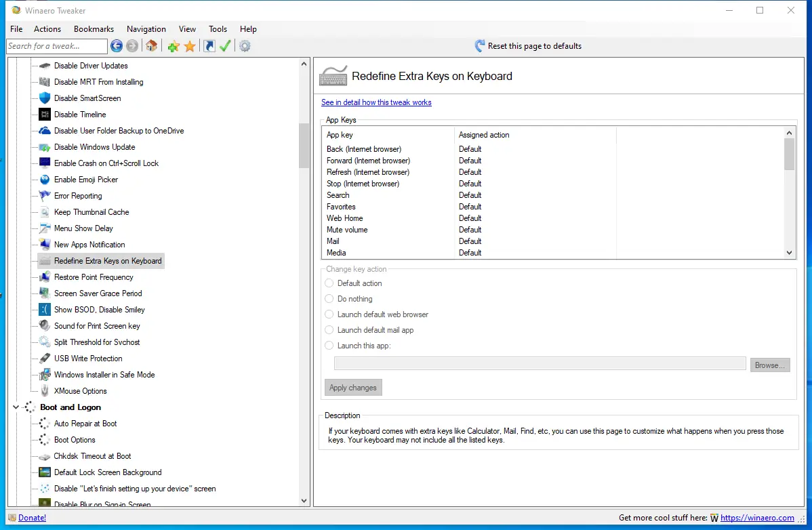Open the File menu

pyautogui.click(x=16, y=29)
